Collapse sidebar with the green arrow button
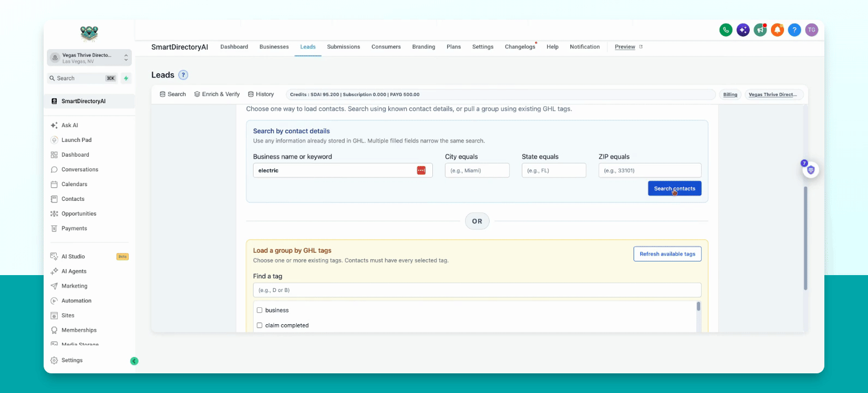The image size is (868, 393). (134, 361)
